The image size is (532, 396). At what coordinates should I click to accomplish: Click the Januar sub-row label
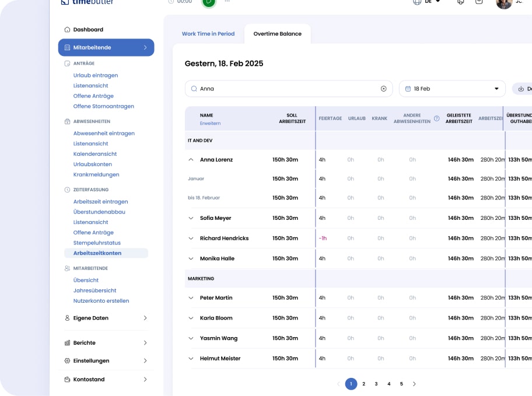pos(196,178)
